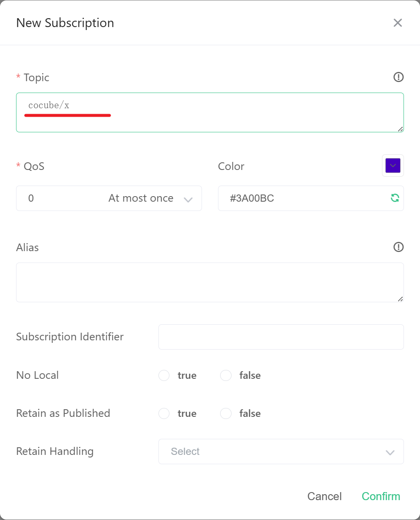Cancel the new subscription
This screenshot has width=420, height=520.
[325, 496]
